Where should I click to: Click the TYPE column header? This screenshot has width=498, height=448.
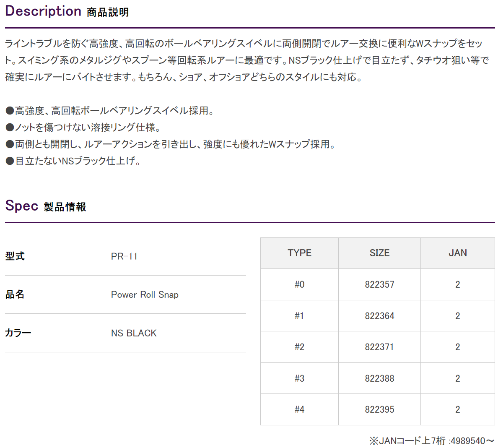299,253
